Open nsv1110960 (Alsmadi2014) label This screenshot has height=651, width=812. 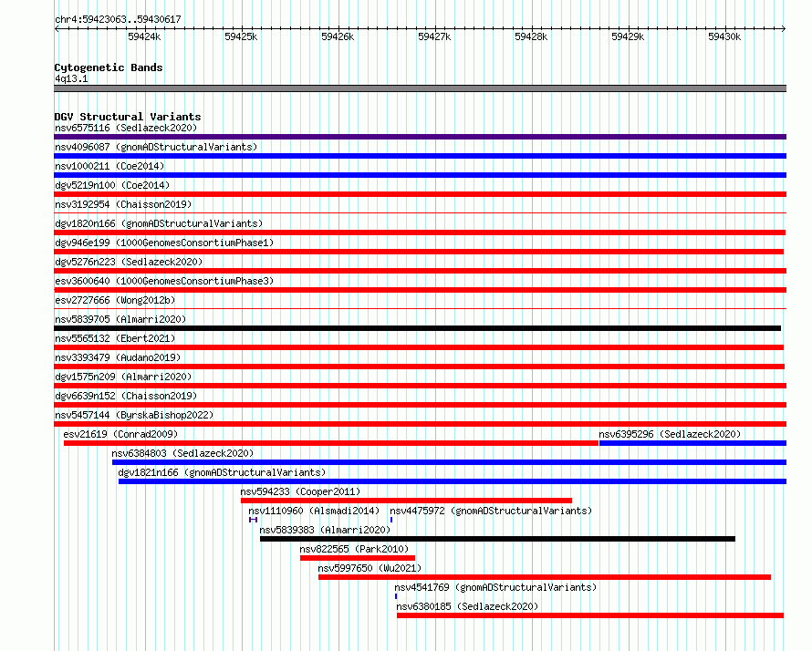pos(314,511)
